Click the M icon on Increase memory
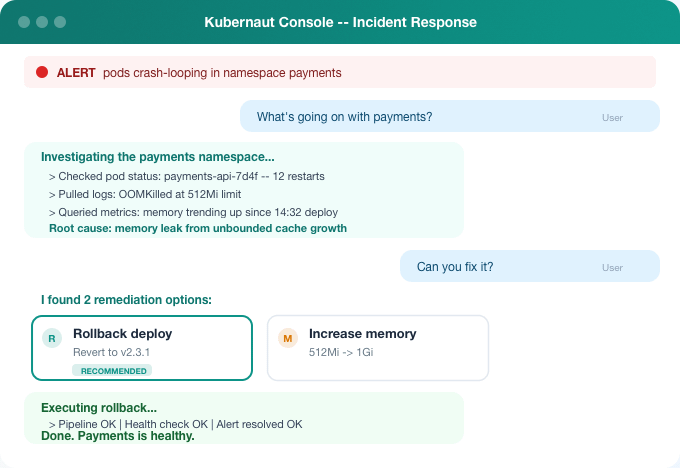Screen dimensions: 680x468 (x=287, y=339)
